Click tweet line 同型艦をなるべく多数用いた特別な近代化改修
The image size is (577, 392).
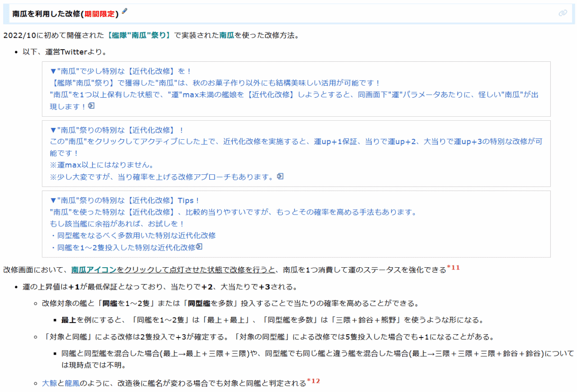pyautogui.click(x=133, y=235)
